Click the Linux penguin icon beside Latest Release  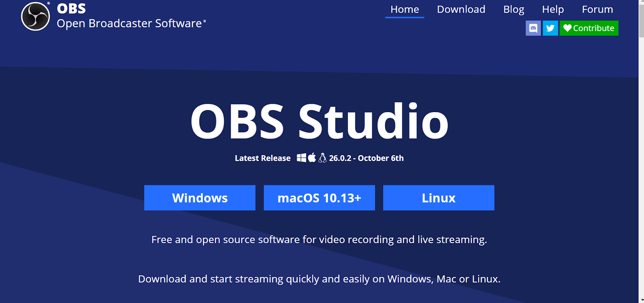(322, 158)
